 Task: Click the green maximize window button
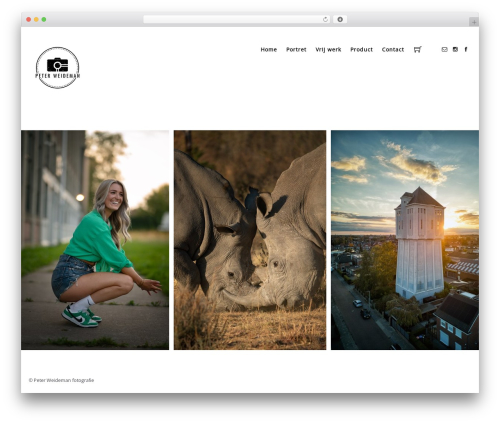pos(44,19)
